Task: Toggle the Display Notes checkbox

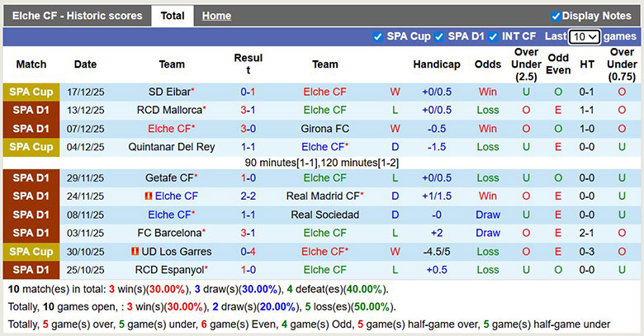Action: 556,16
